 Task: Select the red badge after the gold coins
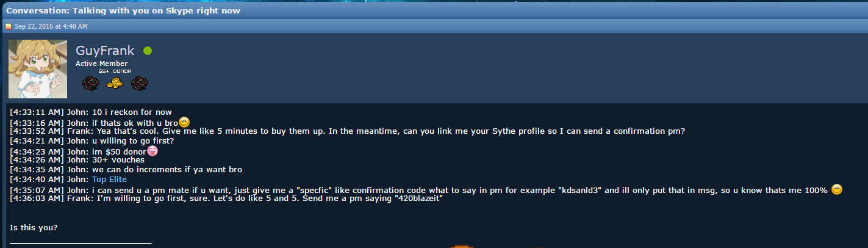click(140, 82)
